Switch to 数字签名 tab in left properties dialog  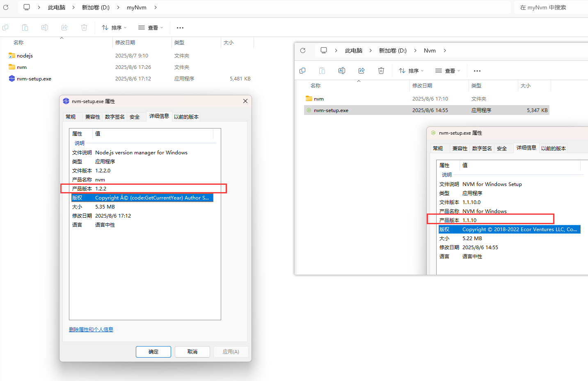115,117
